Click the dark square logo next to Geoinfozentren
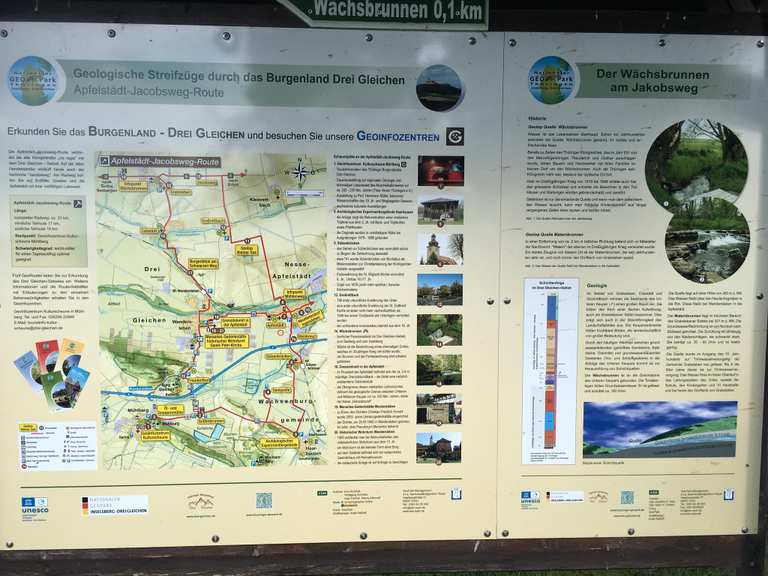The width and height of the screenshot is (768, 576). tap(455, 137)
